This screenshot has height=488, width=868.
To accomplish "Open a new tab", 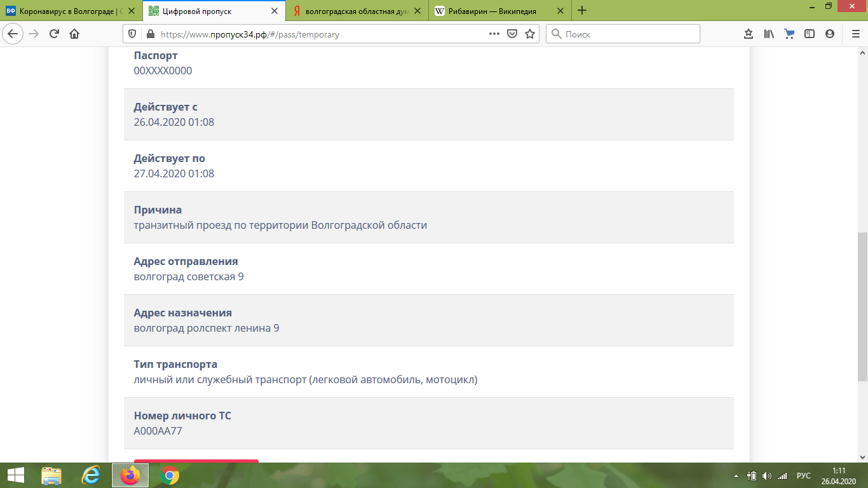I will (x=582, y=11).
